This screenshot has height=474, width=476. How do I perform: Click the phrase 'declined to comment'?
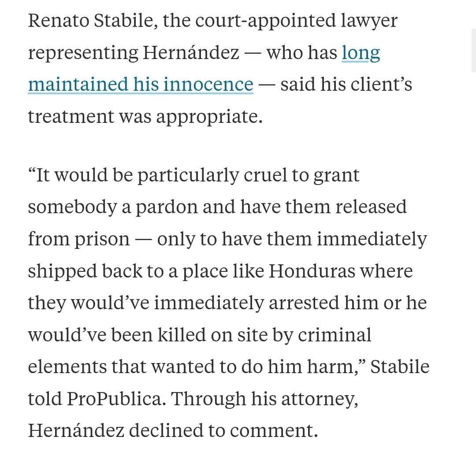tap(223, 430)
